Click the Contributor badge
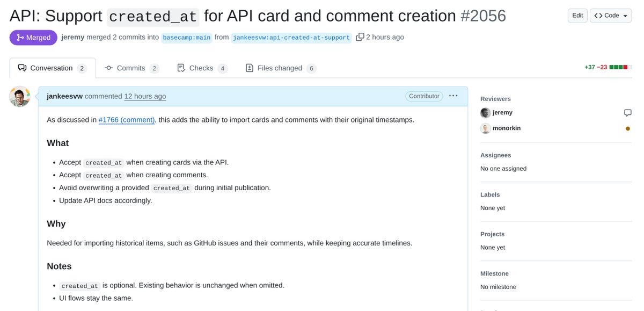This screenshot has height=311, width=644. pyautogui.click(x=424, y=96)
